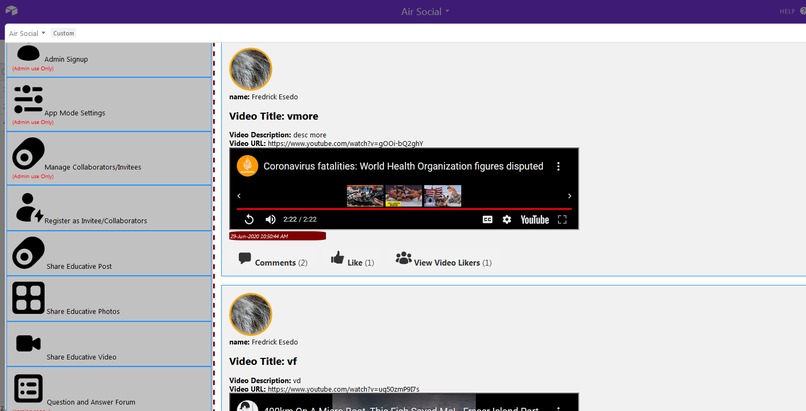Click the Video Title: vf heading
The height and width of the screenshot is (411, 806).
point(263,361)
